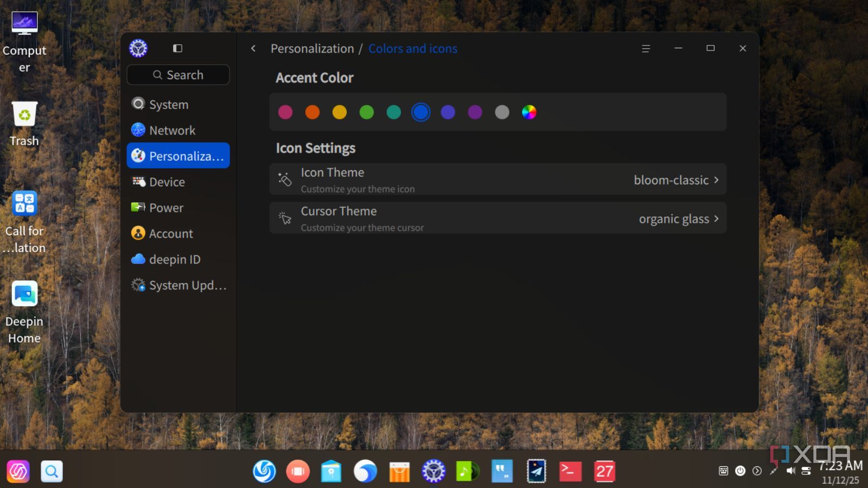Select Personalization in sidebar
This screenshot has width=868, height=488.
pyautogui.click(x=178, y=156)
